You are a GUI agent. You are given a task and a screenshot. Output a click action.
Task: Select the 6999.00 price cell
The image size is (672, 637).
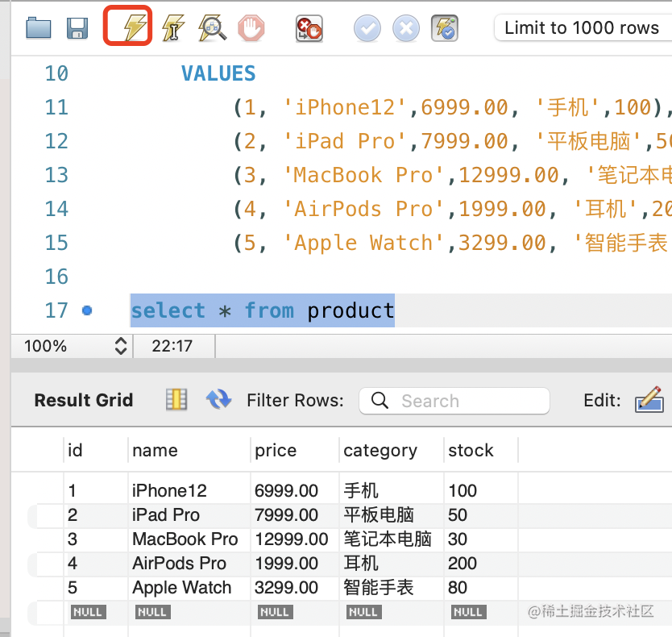[295, 490]
